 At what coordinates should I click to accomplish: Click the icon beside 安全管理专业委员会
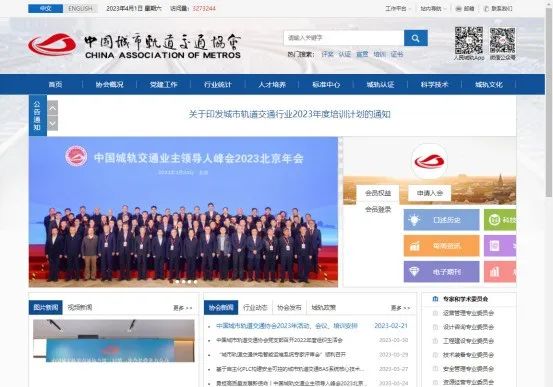[x=435, y=369]
